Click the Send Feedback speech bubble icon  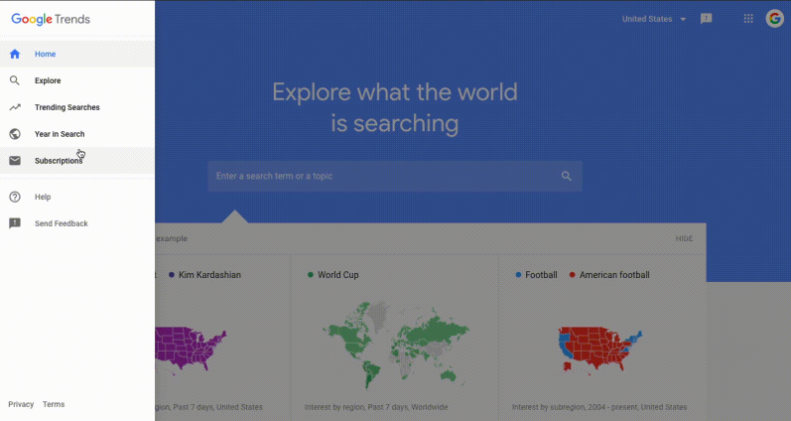pyautogui.click(x=15, y=223)
